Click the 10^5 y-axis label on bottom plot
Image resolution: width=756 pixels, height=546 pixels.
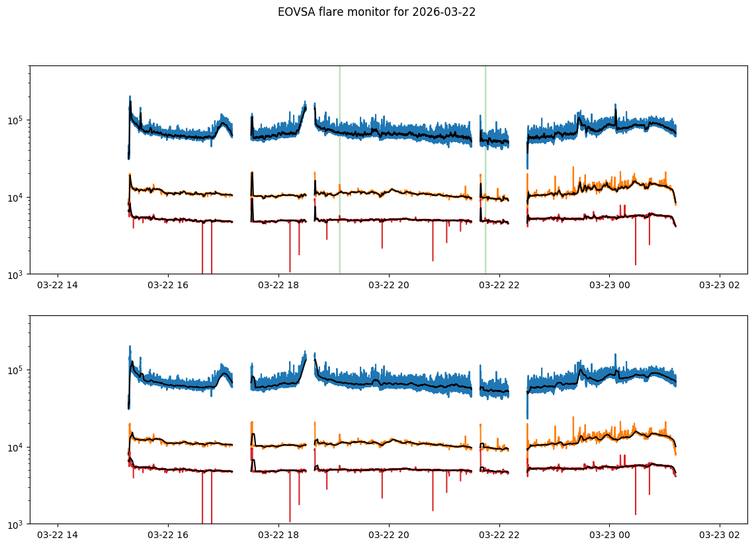tap(16, 370)
